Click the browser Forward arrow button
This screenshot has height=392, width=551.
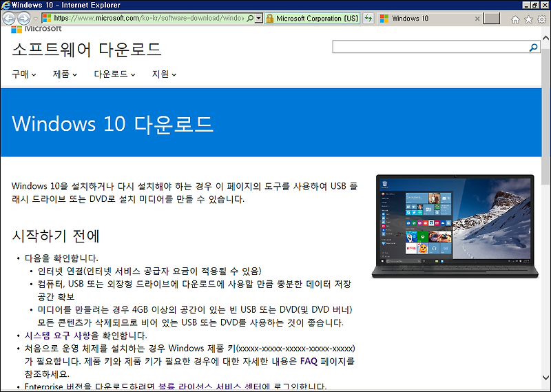coord(23,19)
